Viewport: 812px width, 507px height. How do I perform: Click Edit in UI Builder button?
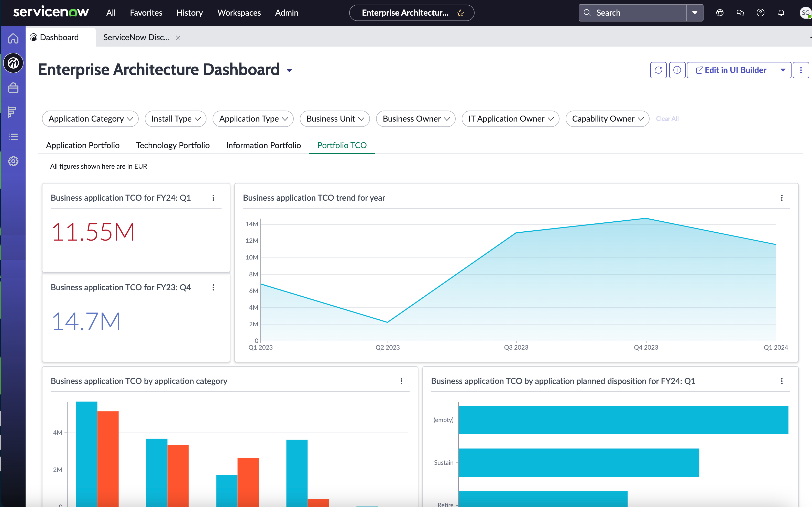[731, 70]
